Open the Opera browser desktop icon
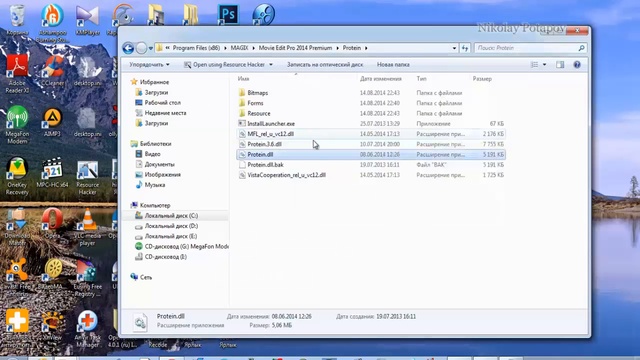This screenshot has width=640, height=360. click(x=52, y=223)
